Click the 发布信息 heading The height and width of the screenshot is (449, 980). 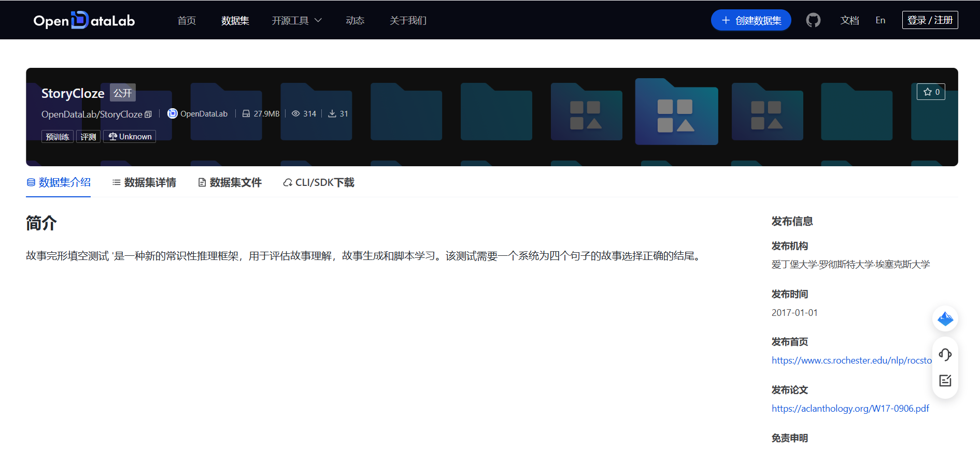[792, 221]
